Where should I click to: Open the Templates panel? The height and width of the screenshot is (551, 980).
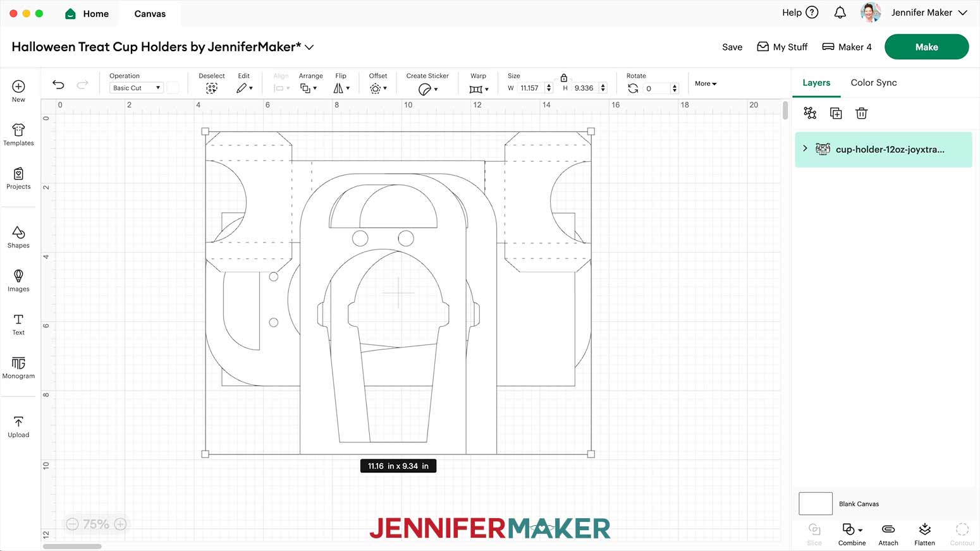point(18,135)
